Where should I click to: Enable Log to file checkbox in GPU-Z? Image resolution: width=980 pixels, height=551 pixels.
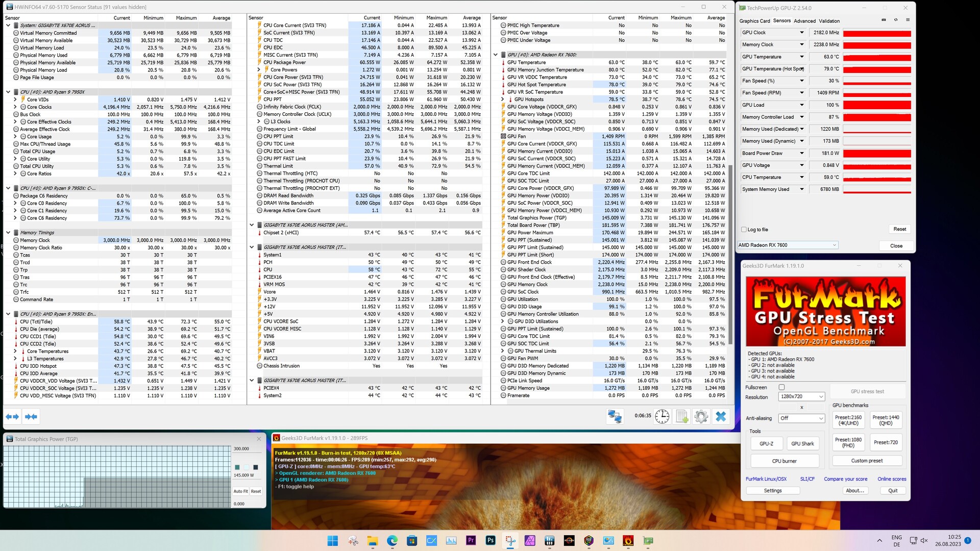[x=744, y=230]
